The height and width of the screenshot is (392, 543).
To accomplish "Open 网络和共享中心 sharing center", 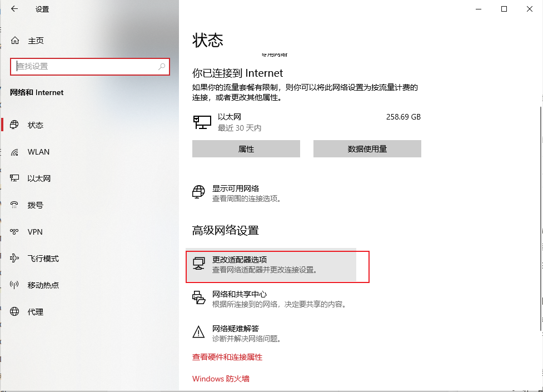I will (240, 294).
